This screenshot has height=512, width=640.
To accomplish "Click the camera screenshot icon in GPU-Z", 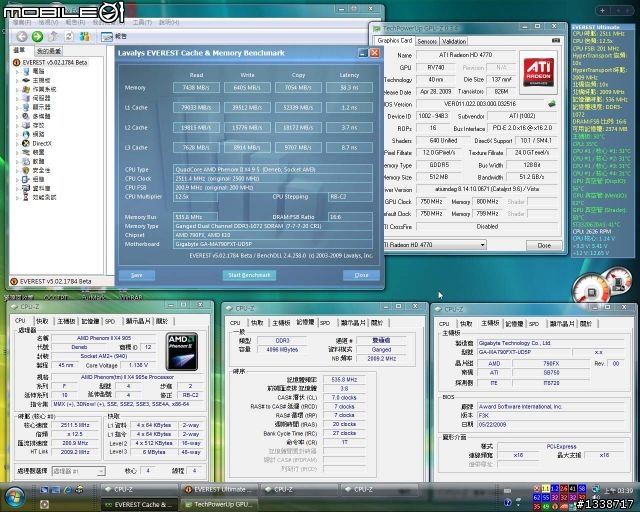I will [556, 40].
